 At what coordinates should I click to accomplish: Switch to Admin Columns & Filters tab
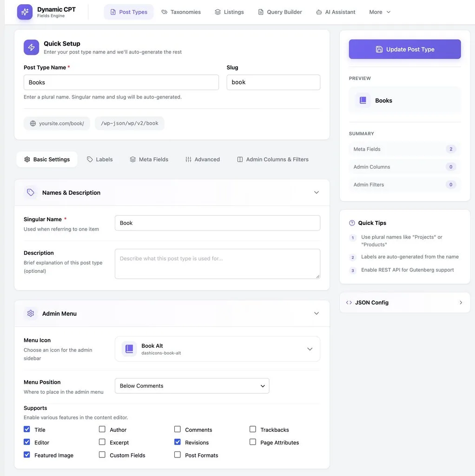pos(272,159)
